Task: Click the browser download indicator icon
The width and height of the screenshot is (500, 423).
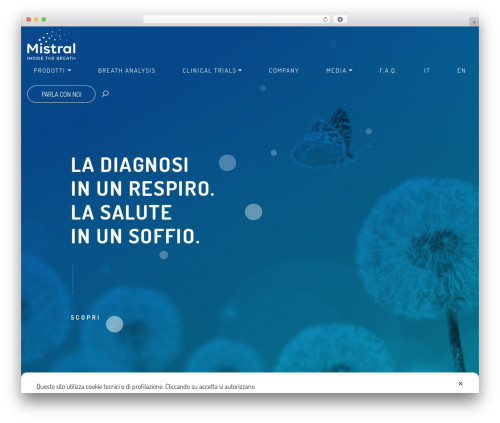Action: (340, 19)
